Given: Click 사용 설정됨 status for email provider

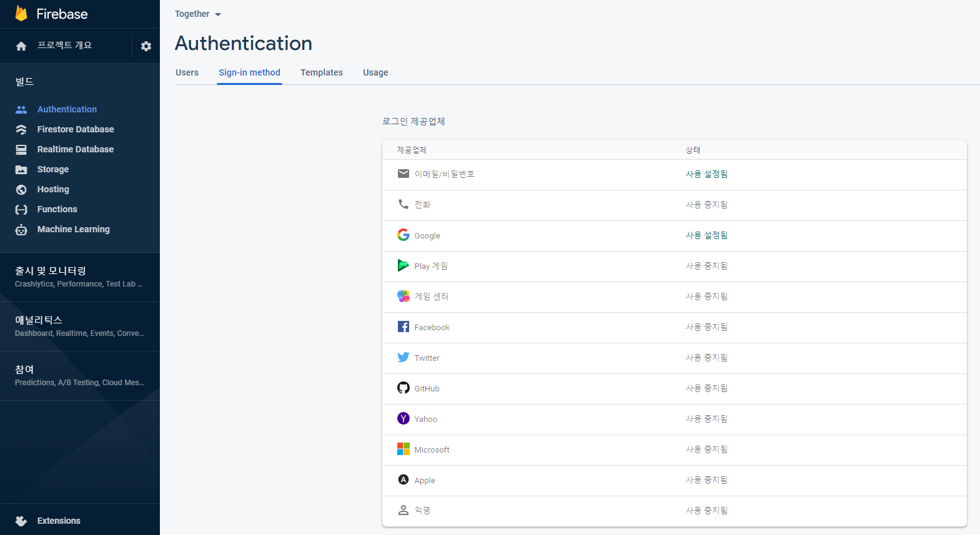Looking at the screenshot, I should point(706,174).
